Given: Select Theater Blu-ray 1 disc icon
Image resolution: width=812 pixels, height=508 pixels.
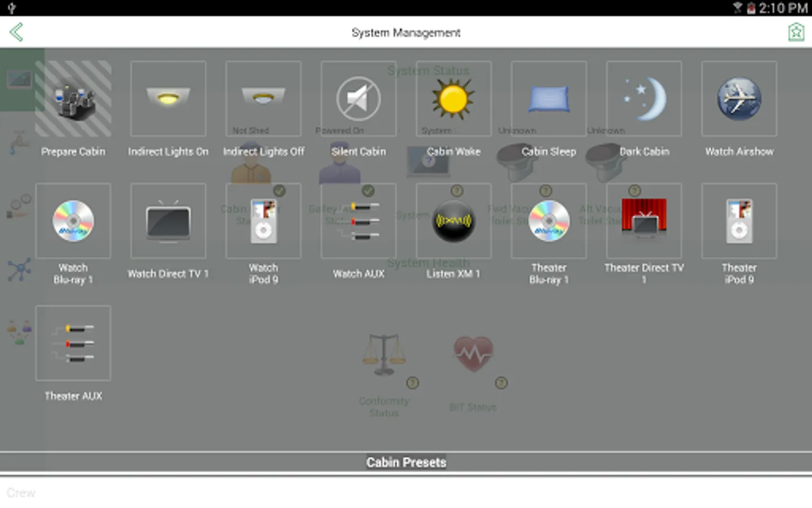Looking at the screenshot, I should (549, 221).
